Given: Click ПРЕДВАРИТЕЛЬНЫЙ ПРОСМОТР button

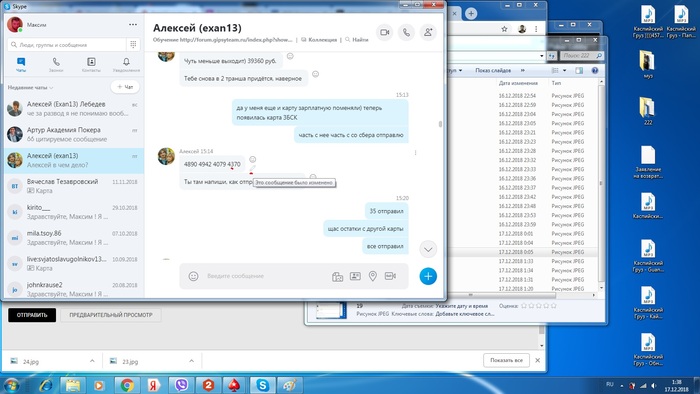Looking at the screenshot, I should coord(111,315).
